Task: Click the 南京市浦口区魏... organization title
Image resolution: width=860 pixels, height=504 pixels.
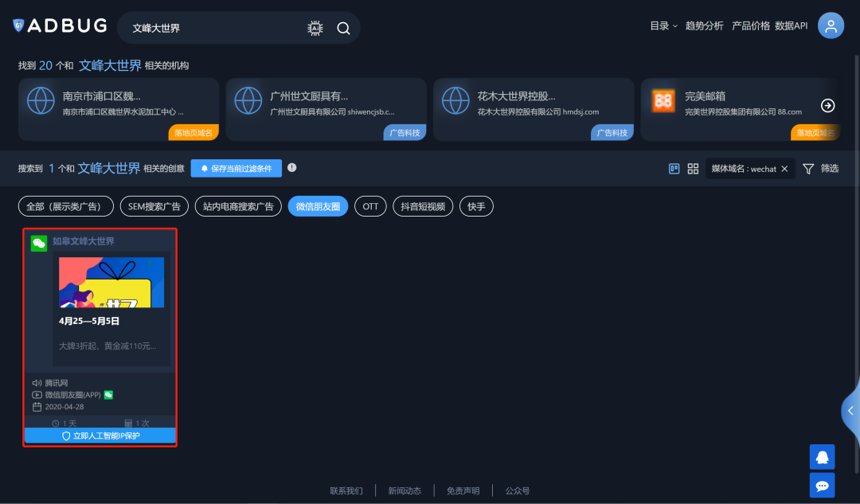Action: (x=101, y=96)
